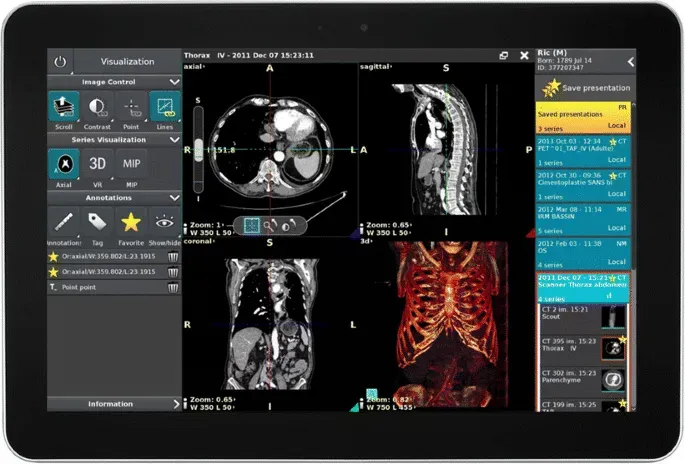Open W 350 L 50 presets in sagittal view

tap(387, 232)
